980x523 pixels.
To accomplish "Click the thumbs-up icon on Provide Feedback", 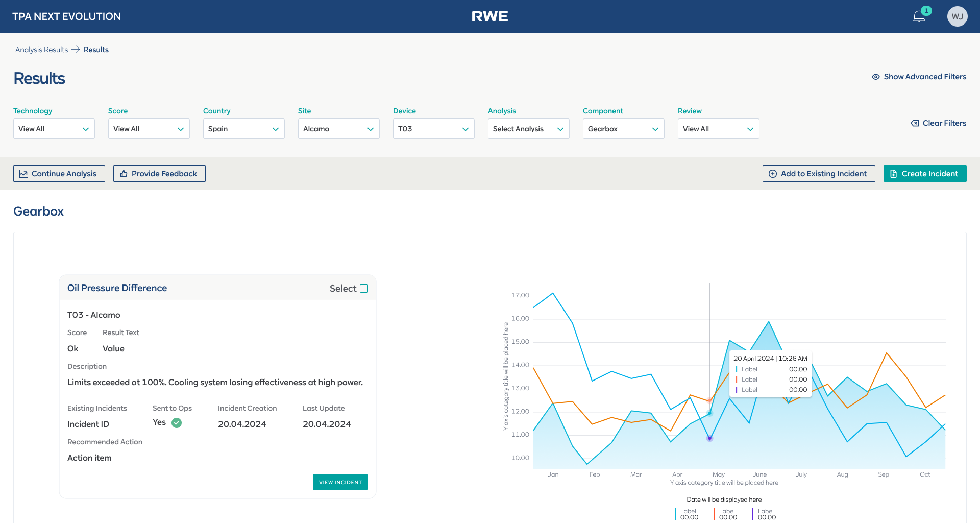I will coord(124,174).
